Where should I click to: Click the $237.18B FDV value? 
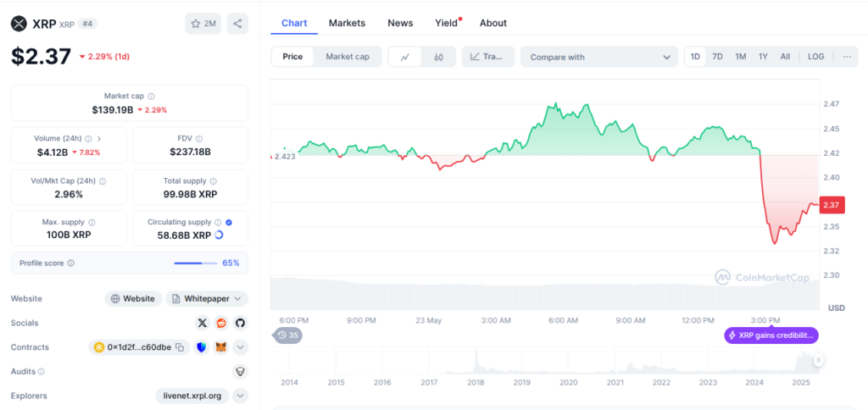(x=190, y=152)
